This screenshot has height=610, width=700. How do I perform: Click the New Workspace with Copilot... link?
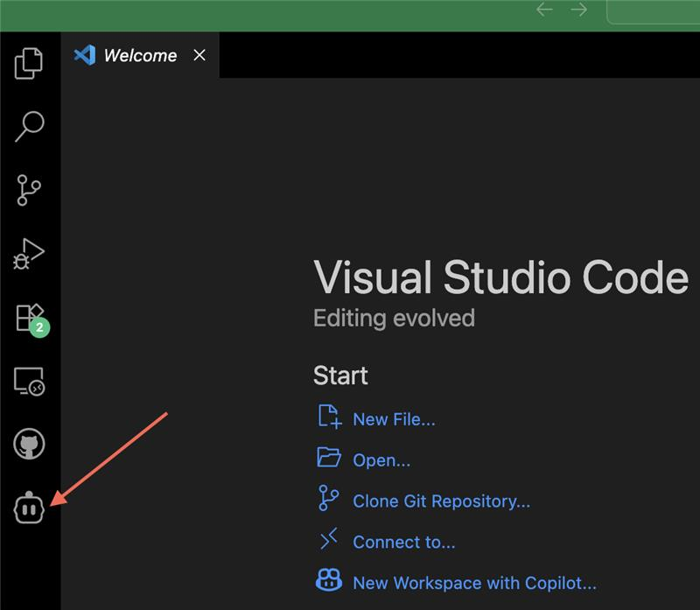[x=474, y=583]
